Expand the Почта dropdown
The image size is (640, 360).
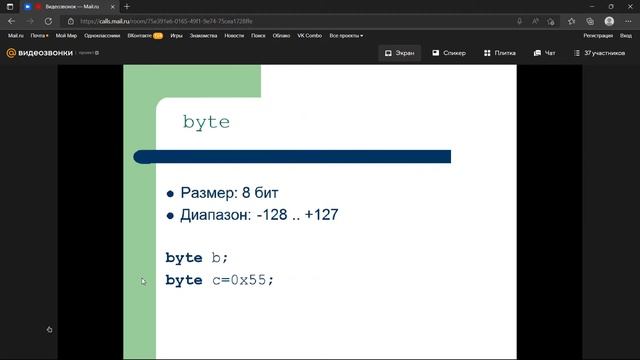39,36
